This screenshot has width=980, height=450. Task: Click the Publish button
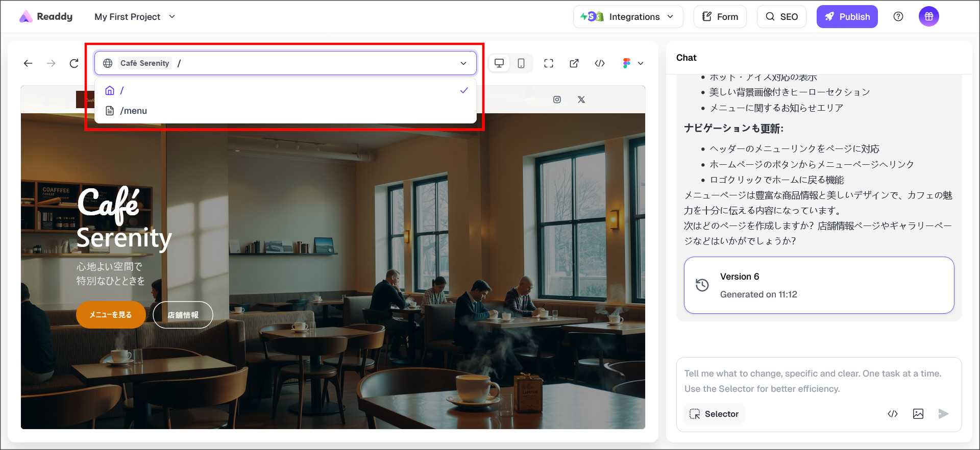coord(847,17)
